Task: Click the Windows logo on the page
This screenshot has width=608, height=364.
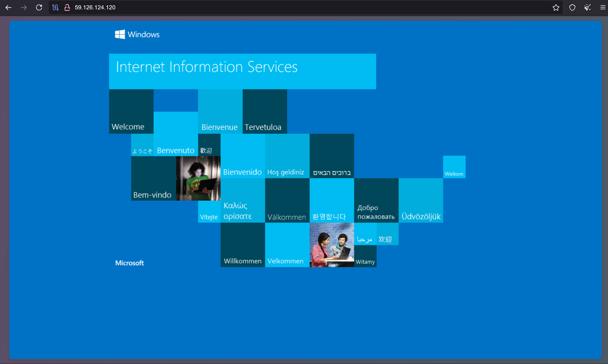Action: click(120, 34)
